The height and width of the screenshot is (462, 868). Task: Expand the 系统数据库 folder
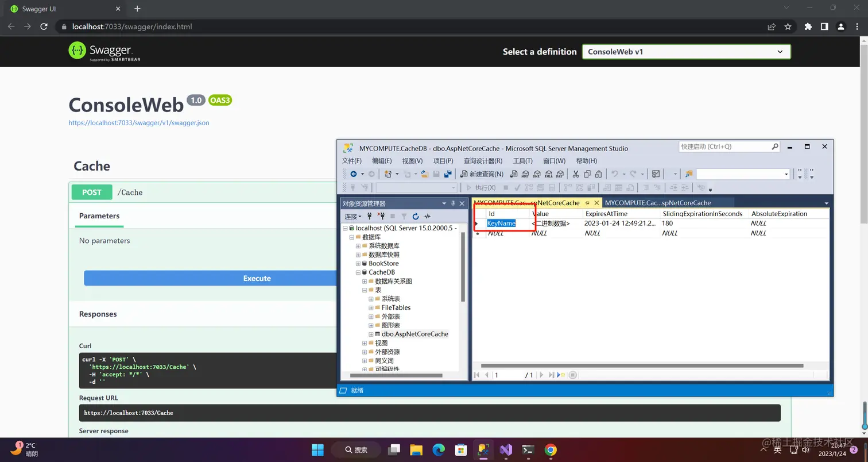(x=358, y=246)
